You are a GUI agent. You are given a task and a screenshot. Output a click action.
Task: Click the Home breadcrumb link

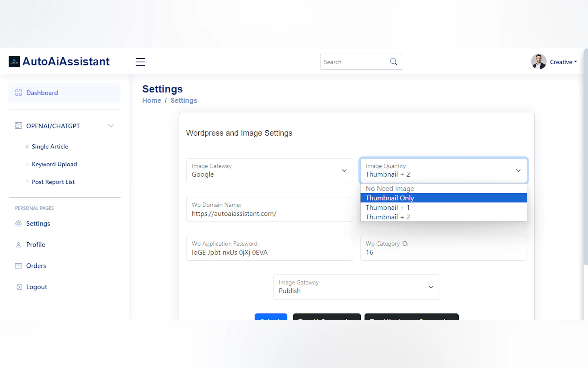click(x=151, y=101)
